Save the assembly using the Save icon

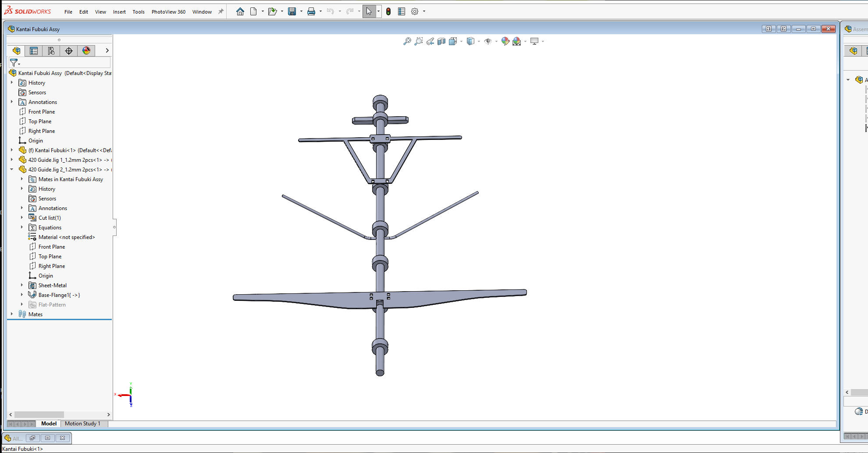coord(292,11)
